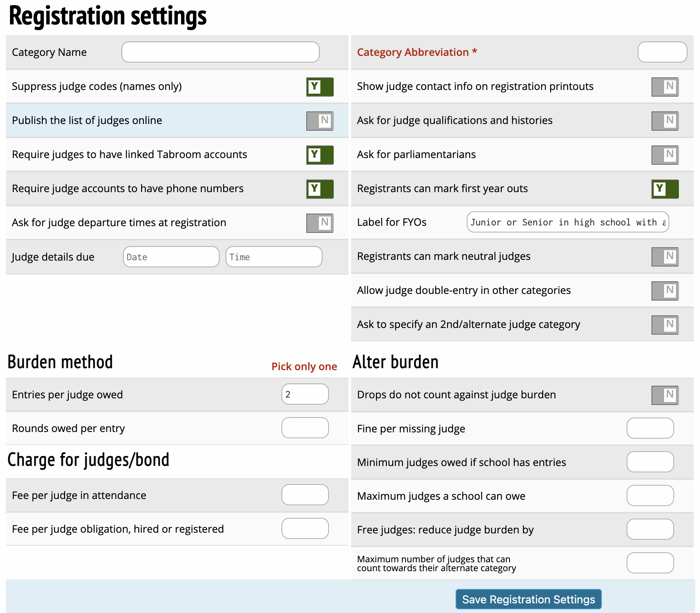
Task: Enable Publish the list of judges online
Action: click(320, 121)
